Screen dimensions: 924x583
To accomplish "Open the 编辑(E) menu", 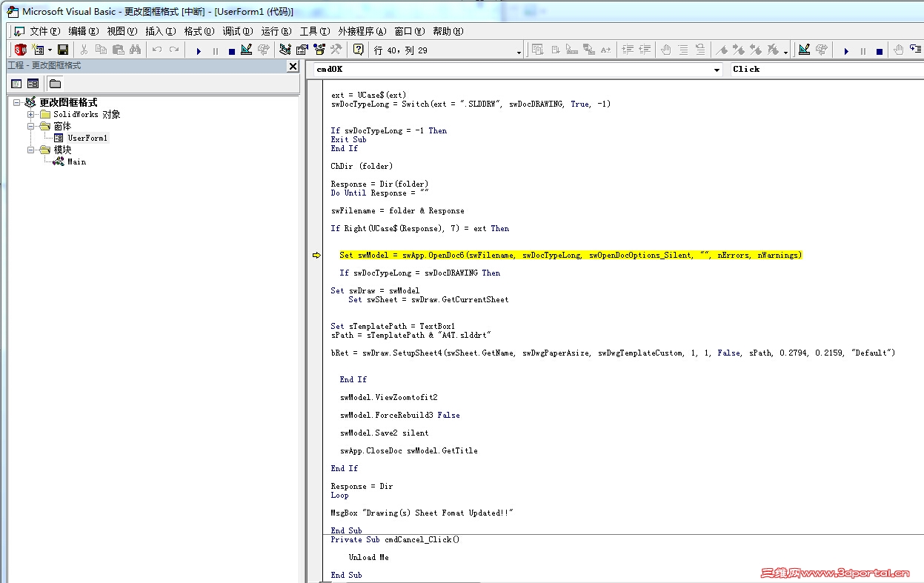I will 83,31.
